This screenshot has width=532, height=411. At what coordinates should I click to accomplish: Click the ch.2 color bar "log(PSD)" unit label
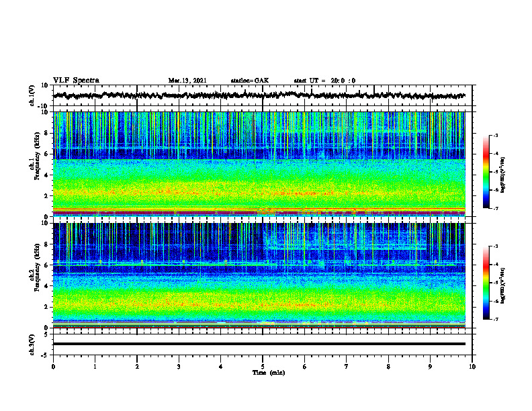tap(503, 285)
